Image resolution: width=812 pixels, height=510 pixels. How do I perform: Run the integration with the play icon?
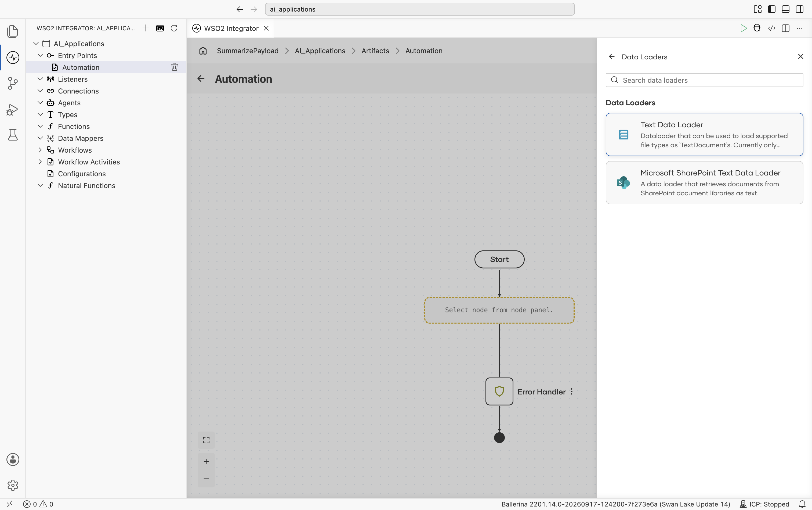(743, 28)
